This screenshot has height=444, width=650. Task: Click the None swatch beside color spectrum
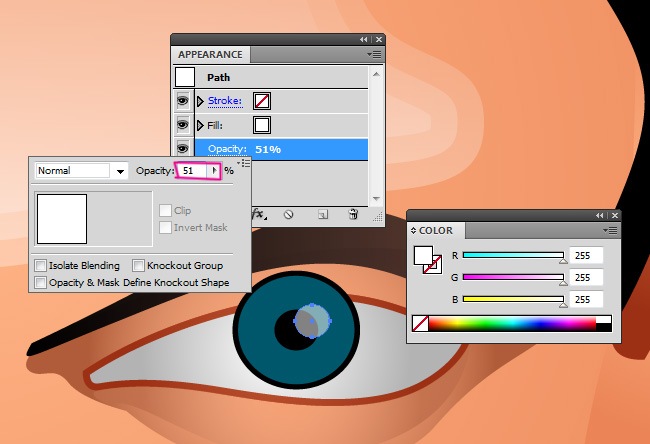(x=420, y=323)
